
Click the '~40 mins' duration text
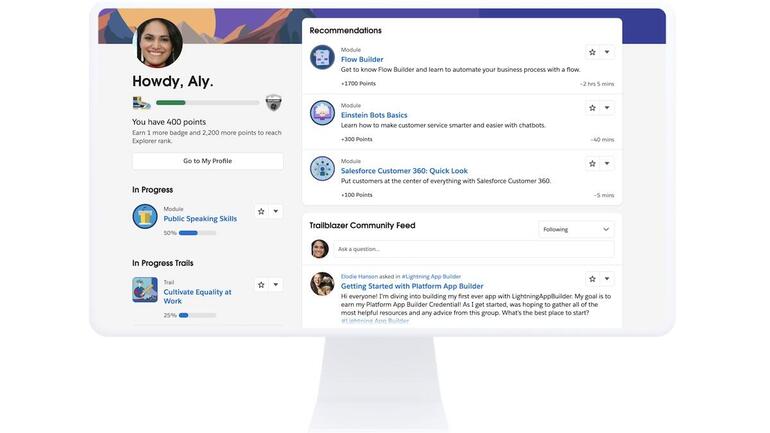[x=602, y=139]
